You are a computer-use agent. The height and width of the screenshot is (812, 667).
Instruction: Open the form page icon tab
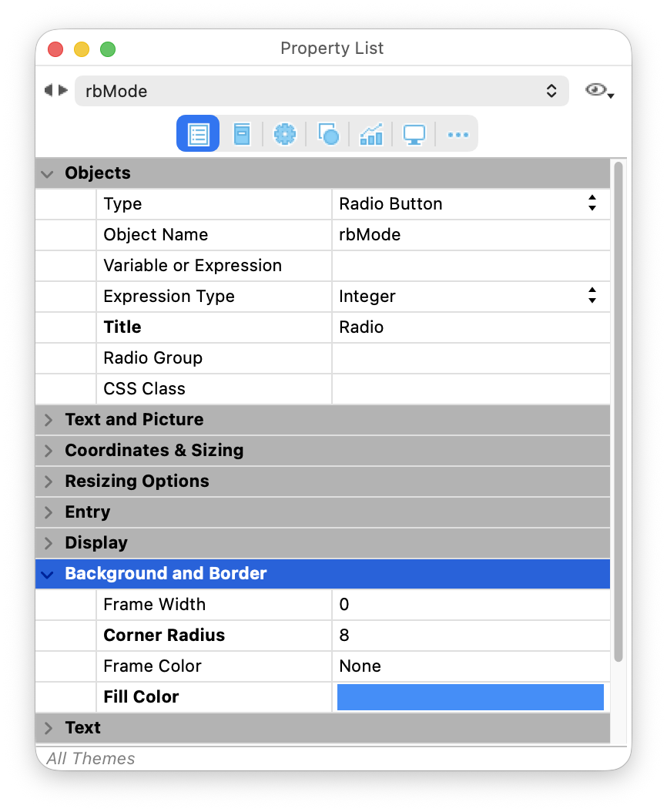coord(241,134)
